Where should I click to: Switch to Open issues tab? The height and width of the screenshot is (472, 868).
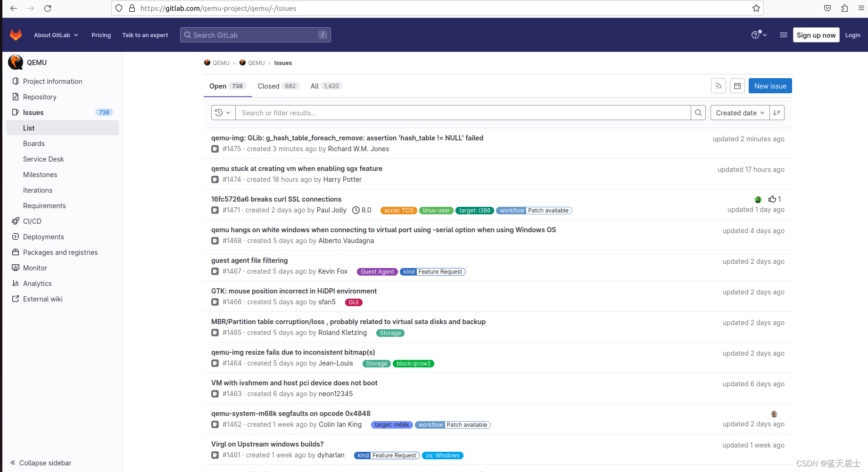point(228,86)
